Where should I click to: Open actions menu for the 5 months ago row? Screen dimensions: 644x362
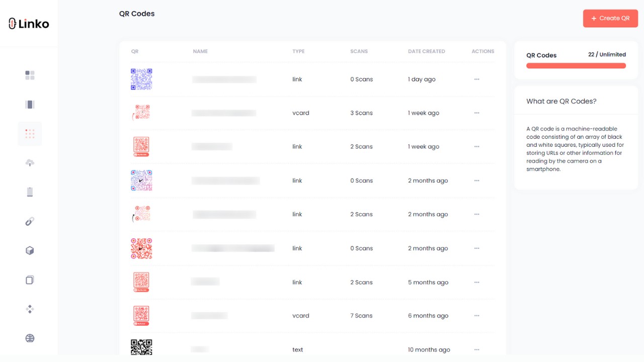476,282
